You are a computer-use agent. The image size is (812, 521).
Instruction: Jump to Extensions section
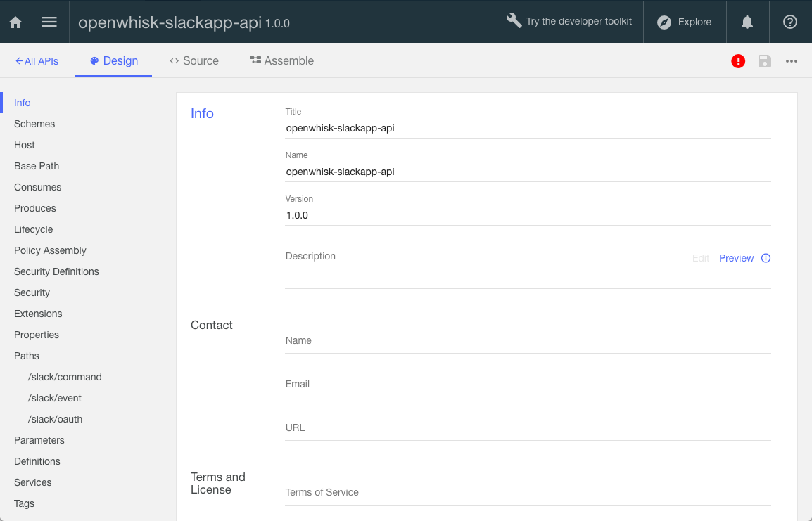pyautogui.click(x=38, y=314)
